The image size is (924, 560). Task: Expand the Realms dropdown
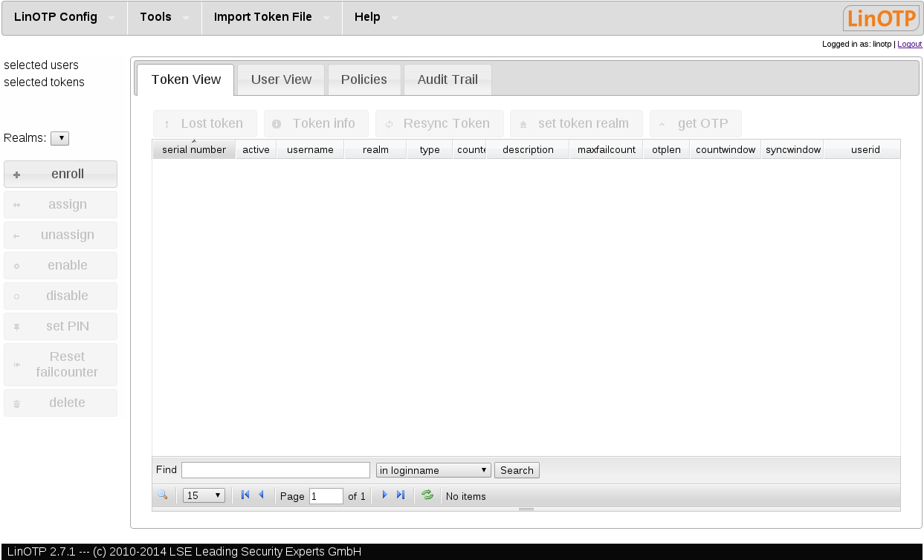59,138
